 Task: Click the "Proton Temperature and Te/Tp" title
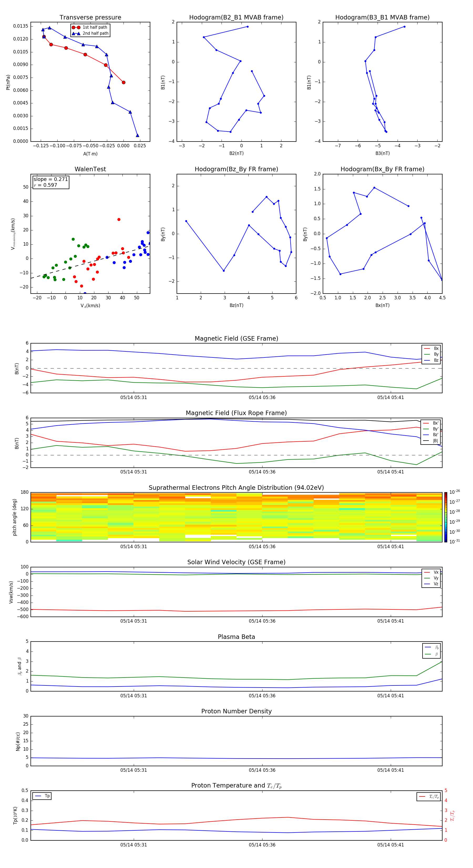coord(236,786)
